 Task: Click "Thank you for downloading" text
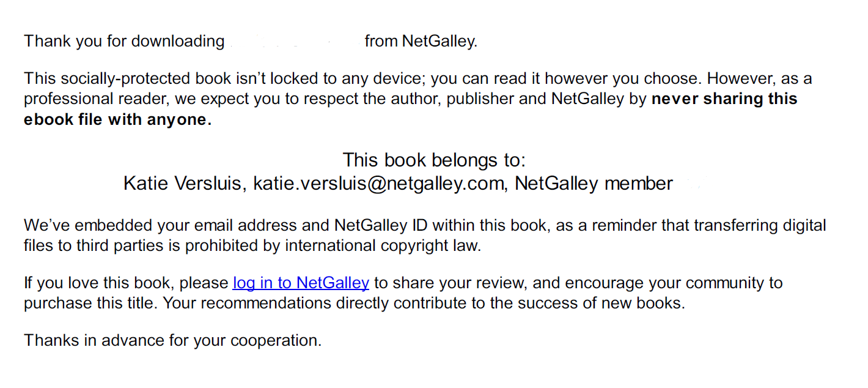tap(124, 42)
